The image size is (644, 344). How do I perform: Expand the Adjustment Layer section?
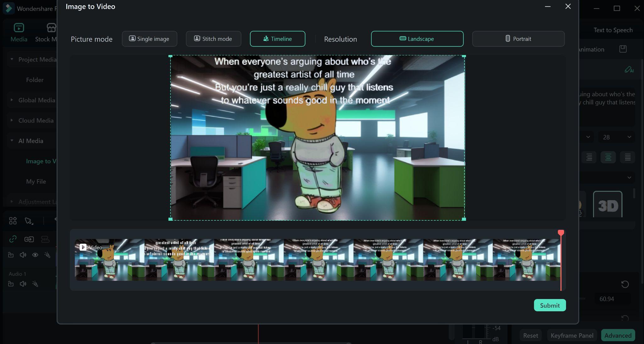coord(12,202)
